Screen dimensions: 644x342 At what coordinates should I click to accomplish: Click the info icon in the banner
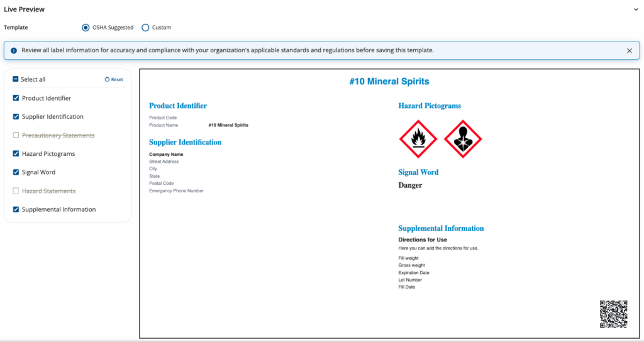pos(14,50)
